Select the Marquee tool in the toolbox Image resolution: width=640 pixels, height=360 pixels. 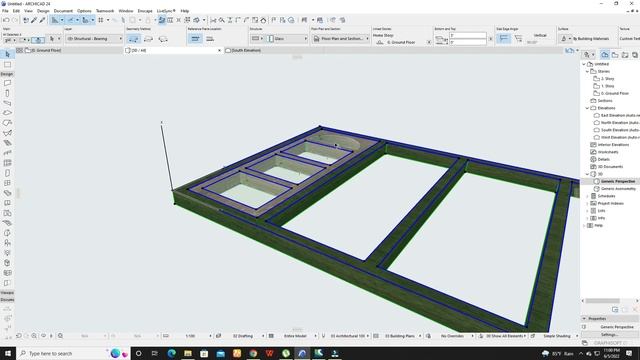(x=7, y=64)
